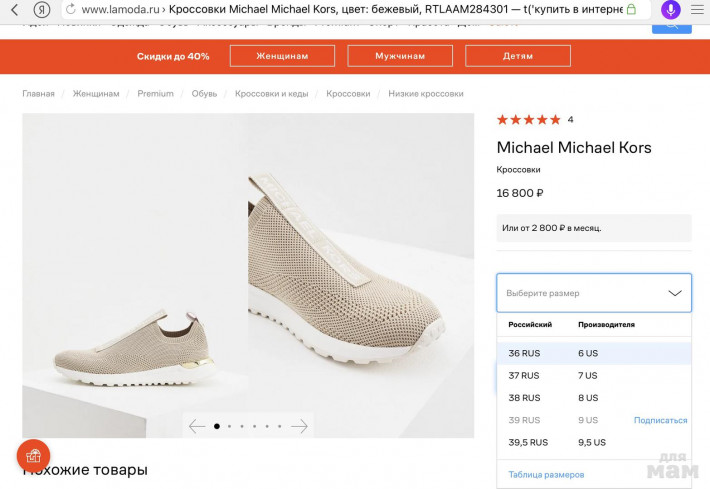Image resolution: width=710 pixels, height=489 pixels.
Task: Open the 'Женщинам' sale tab
Action: tap(282, 56)
